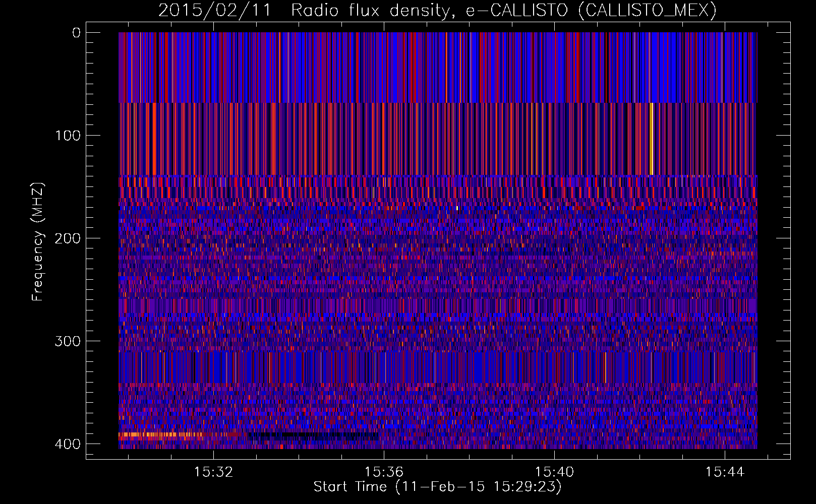Screen dimensions: 816x504
Task: Click the '15:40' time tick label
Action: [x=555, y=472]
